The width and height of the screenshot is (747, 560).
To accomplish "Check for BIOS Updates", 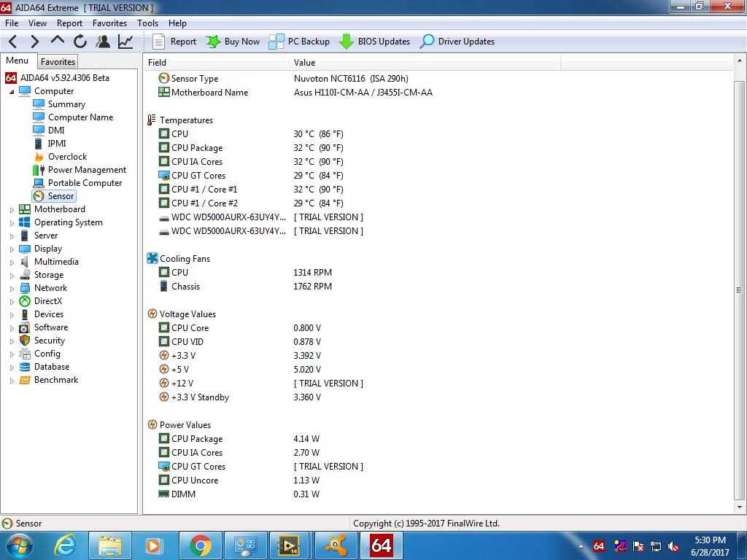I will click(x=374, y=42).
